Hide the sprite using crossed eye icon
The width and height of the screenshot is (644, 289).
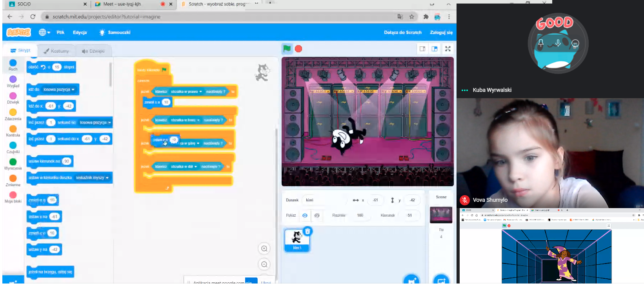(317, 215)
